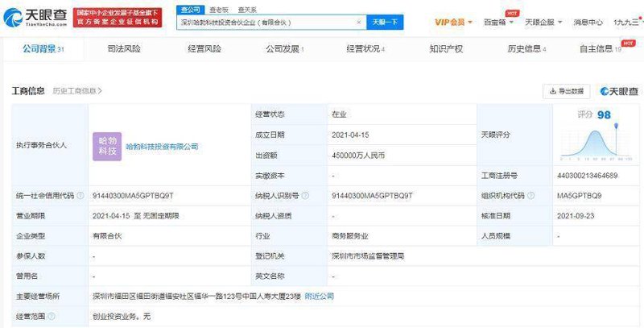The width and height of the screenshot is (644, 328).
Task: Click the 导出数据 export button
Action: pyautogui.click(x=567, y=91)
